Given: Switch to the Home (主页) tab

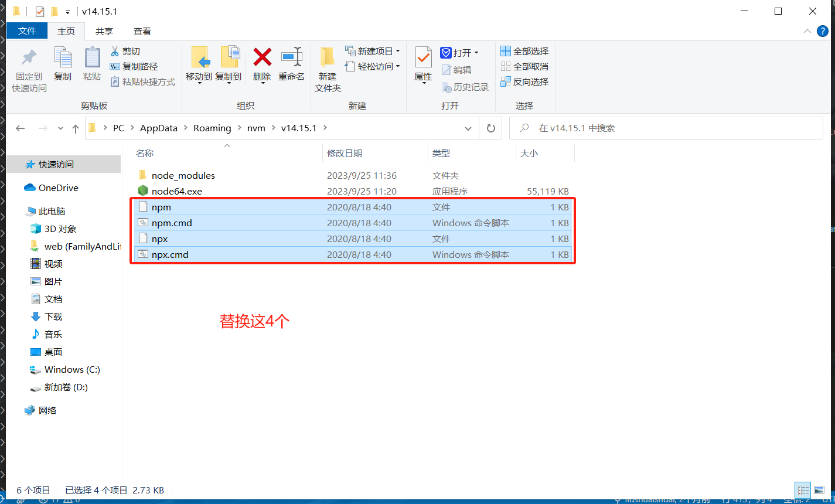Looking at the screenshot, I should click(66, 31).
